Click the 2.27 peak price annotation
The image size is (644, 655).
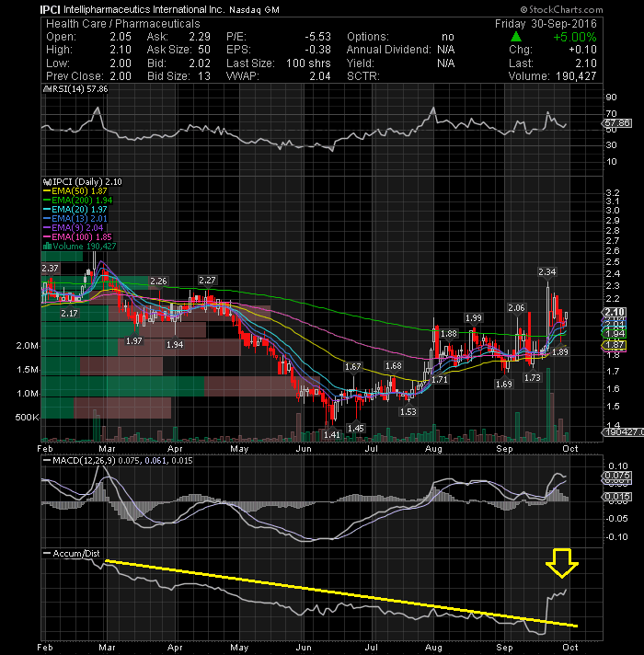coord(207,280)
